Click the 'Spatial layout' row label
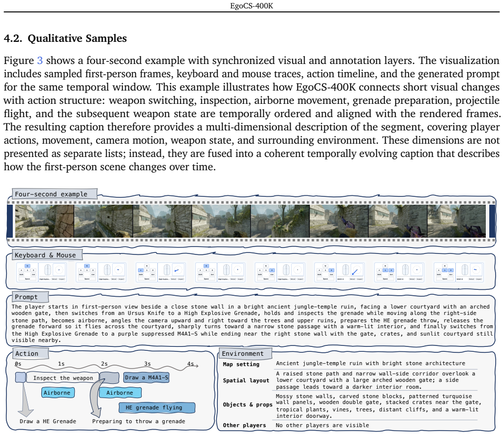 246,380
